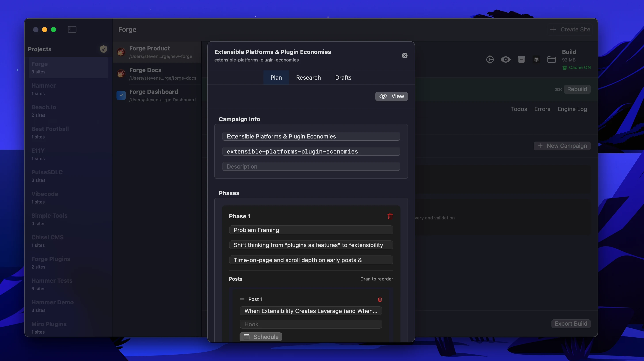Click the 'Drag to reorder' label
This screenshot has height=361, width=644.
coord(377,279)
